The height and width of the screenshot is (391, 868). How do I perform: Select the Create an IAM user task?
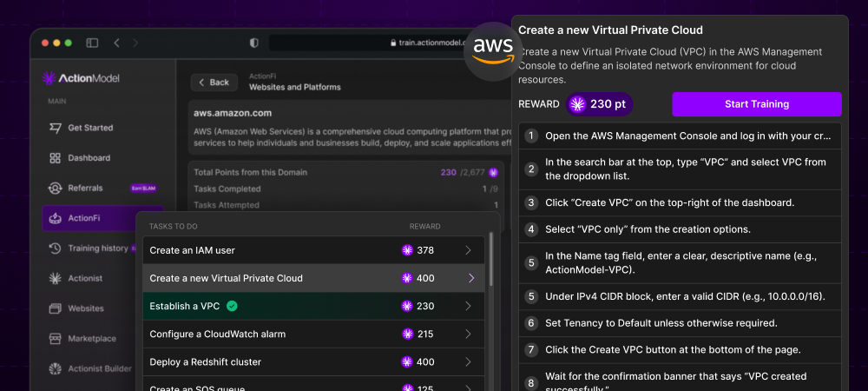314,250
